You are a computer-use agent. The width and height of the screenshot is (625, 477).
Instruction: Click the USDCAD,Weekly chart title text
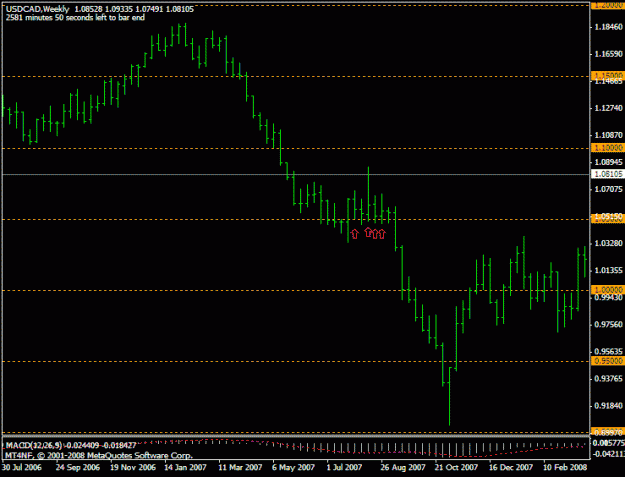(37, 9)
